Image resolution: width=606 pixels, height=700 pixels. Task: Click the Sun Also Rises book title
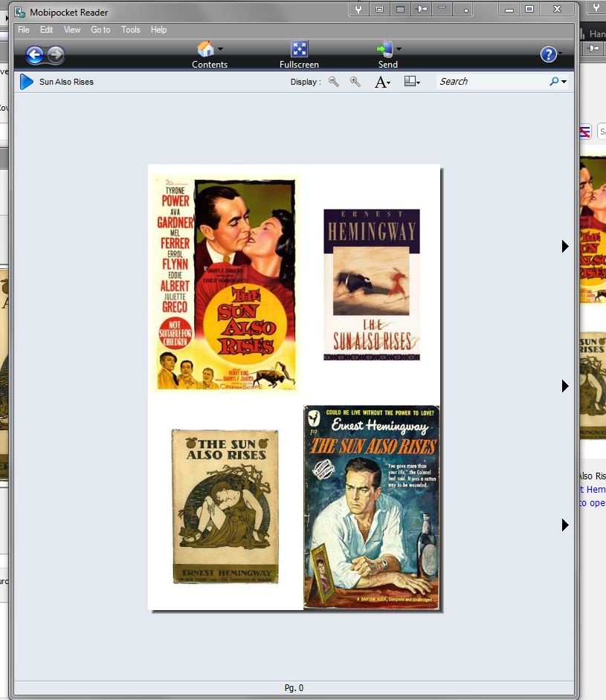click(67, 82)
